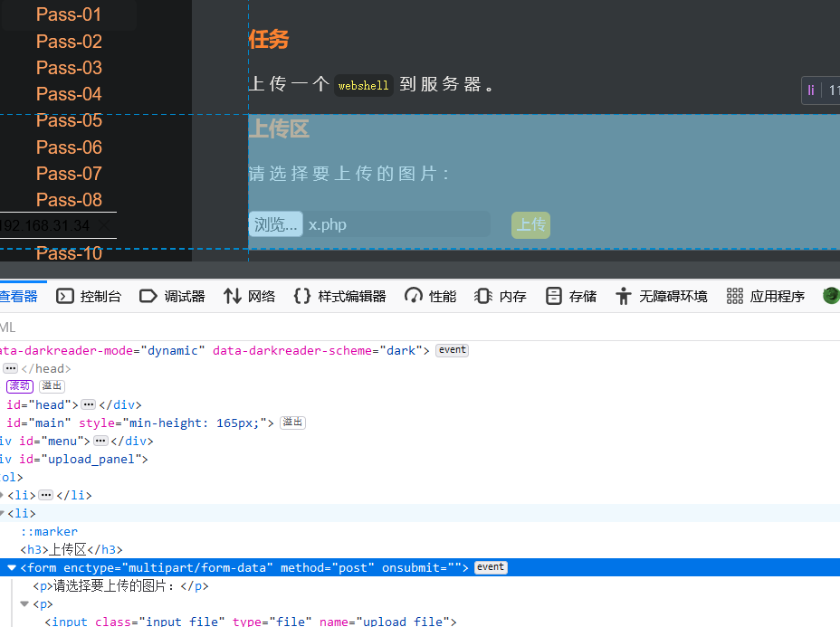This screenshot has height=627, width=840.
Task: Collapse the form element arrow
Action: 11,567
